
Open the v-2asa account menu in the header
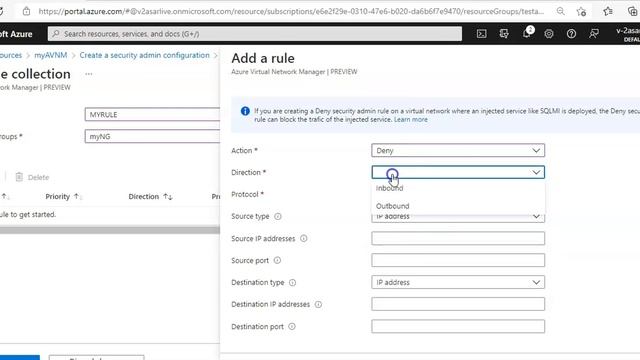click(x=628, y=34)
